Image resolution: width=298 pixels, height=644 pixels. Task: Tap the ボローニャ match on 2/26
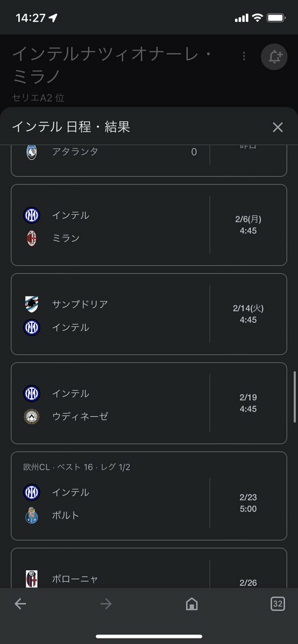[149, 569]
